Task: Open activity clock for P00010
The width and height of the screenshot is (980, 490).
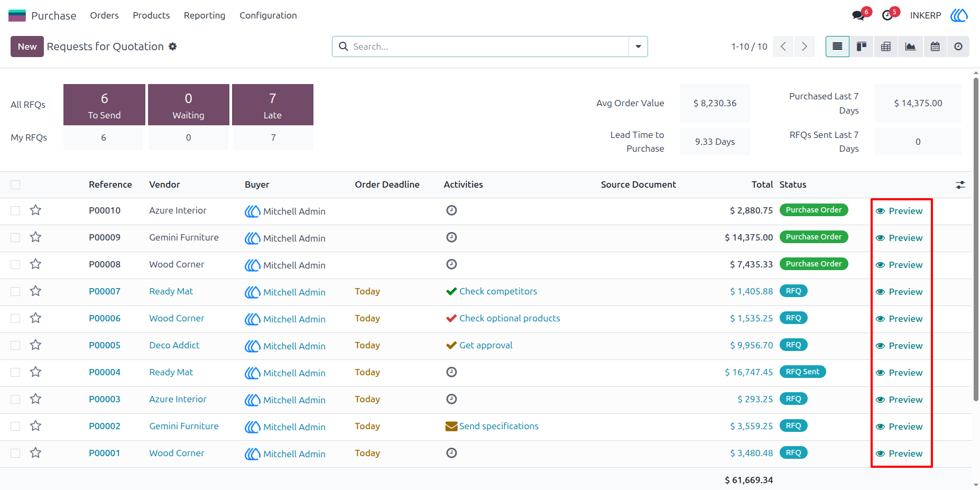Action: tap(451, 210)
